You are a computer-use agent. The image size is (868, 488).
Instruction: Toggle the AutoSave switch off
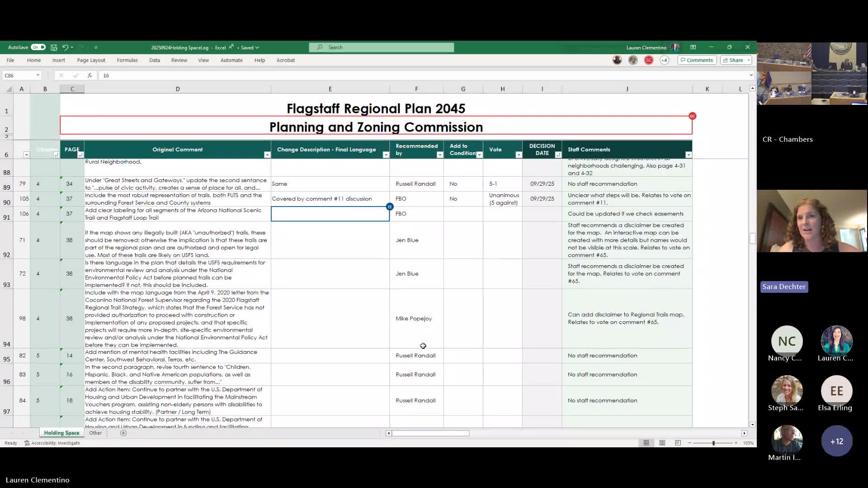38,47
